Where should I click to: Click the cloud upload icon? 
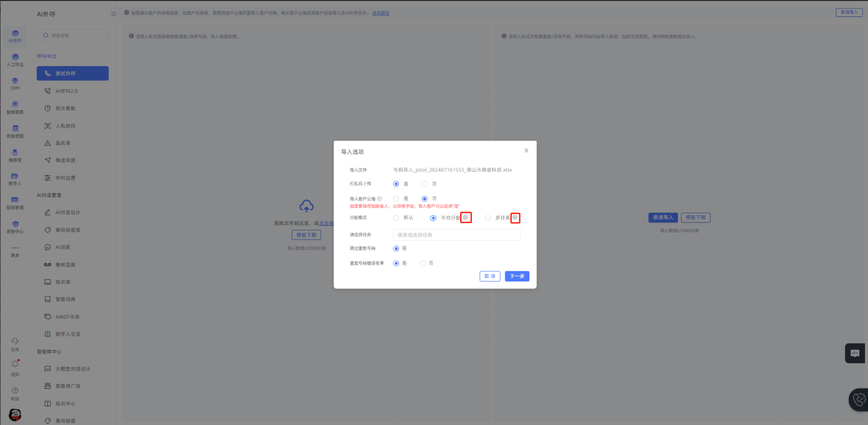[x=306, y=206]
